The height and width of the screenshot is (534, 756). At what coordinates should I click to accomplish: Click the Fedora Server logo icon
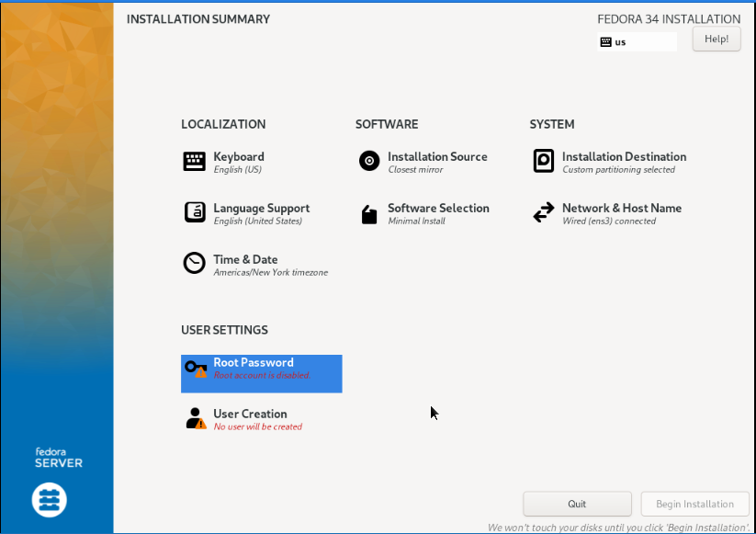click(50, 500)
